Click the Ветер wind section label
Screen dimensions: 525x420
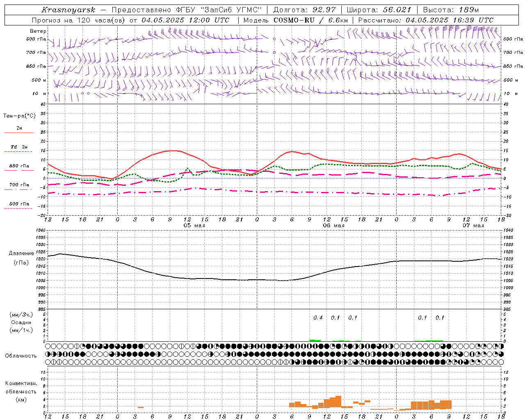tap(38, 31)
